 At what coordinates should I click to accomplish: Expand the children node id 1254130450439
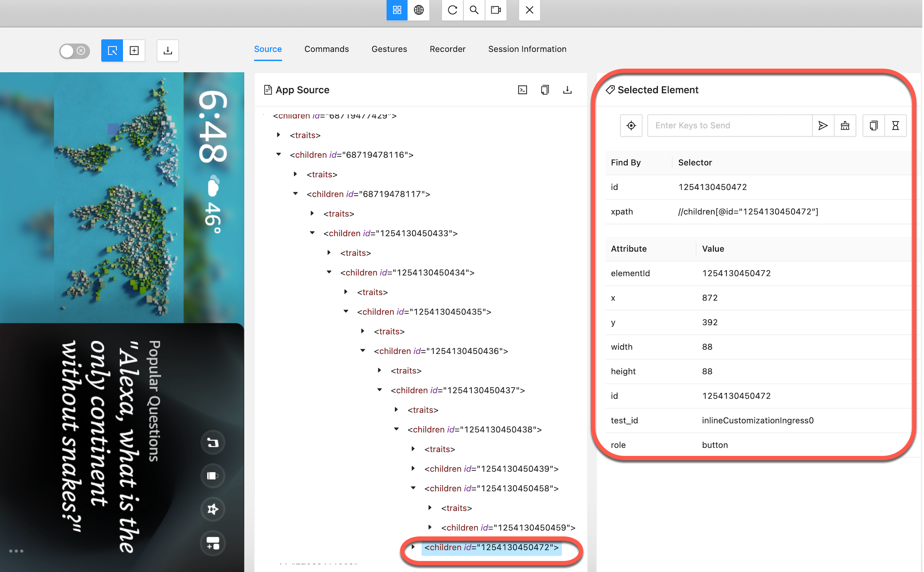click(x=413, y=469)
